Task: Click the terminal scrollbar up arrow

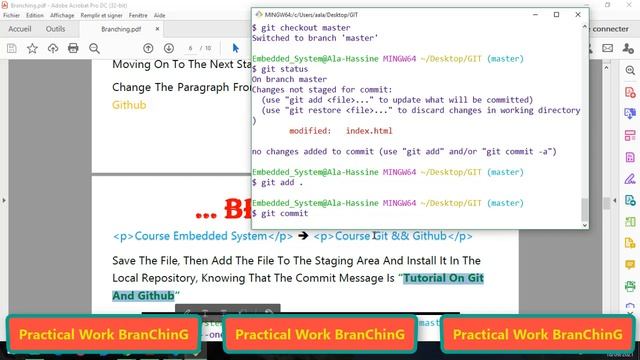Action: [x=584, y=27]
